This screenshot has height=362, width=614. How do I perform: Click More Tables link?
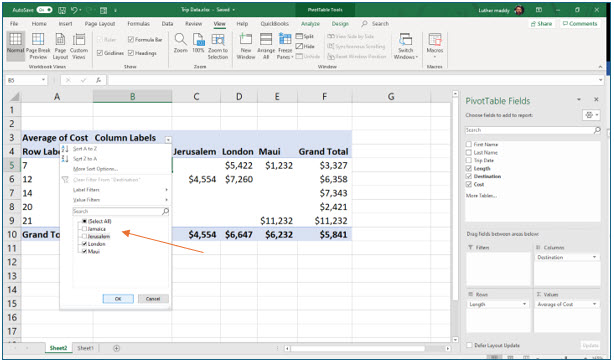click(481, 195)
